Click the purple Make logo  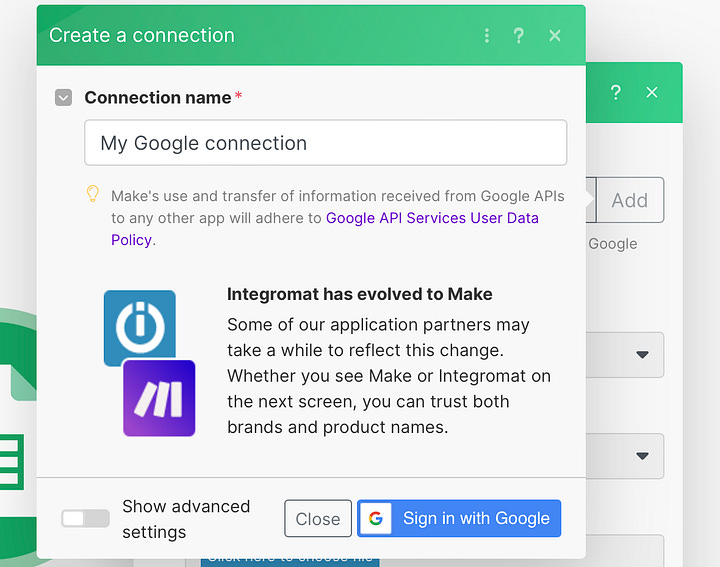159,398
